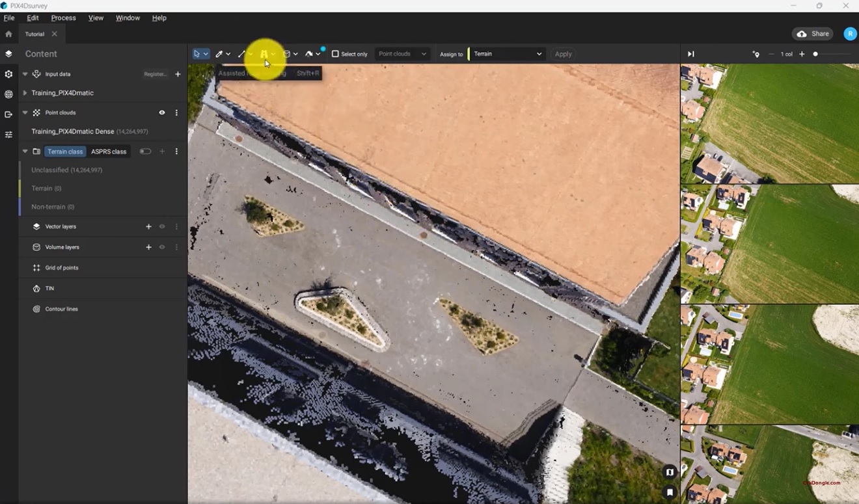
Task: Toggle Vector layers visibility
Action: click(x=162, y=226)
